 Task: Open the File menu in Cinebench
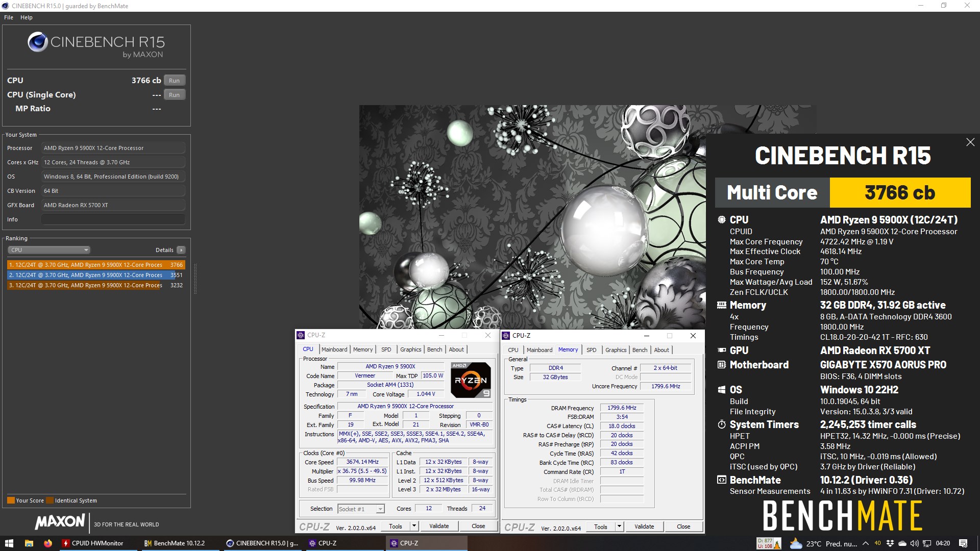(x=9, y=17)
